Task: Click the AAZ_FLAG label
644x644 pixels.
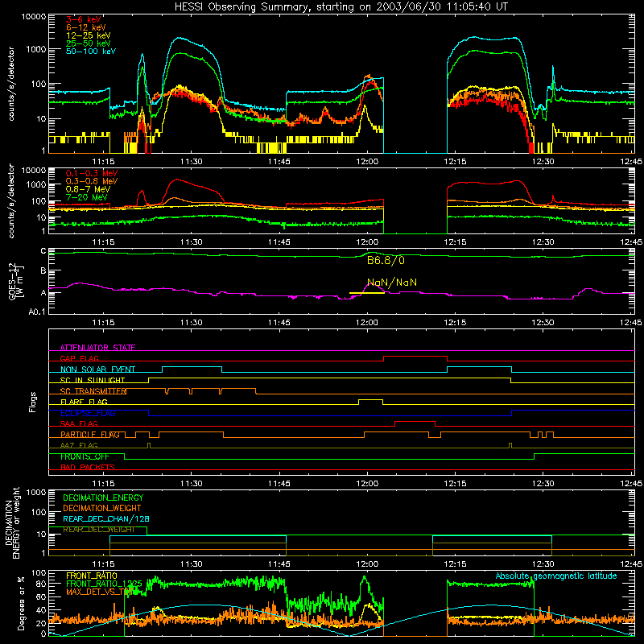Action: [79, 445]
